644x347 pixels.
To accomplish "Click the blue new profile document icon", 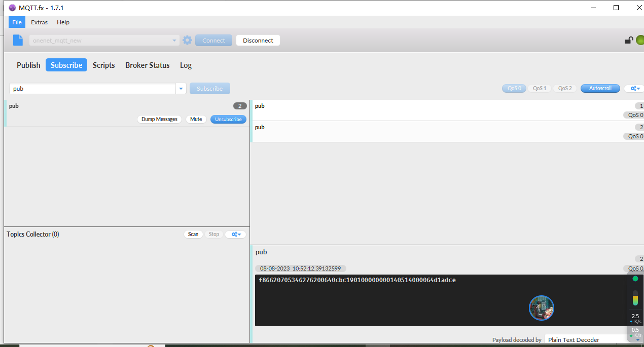I will click(x=18, y=40).
